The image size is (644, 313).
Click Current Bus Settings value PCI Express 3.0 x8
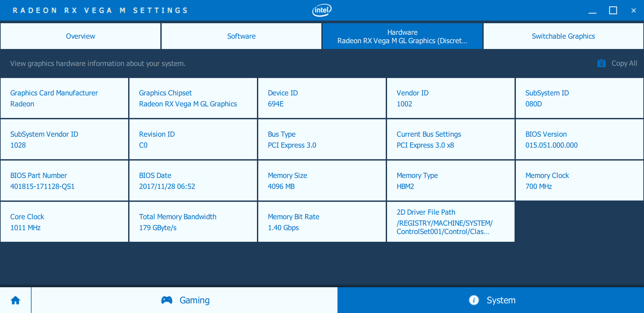(425, 145)
